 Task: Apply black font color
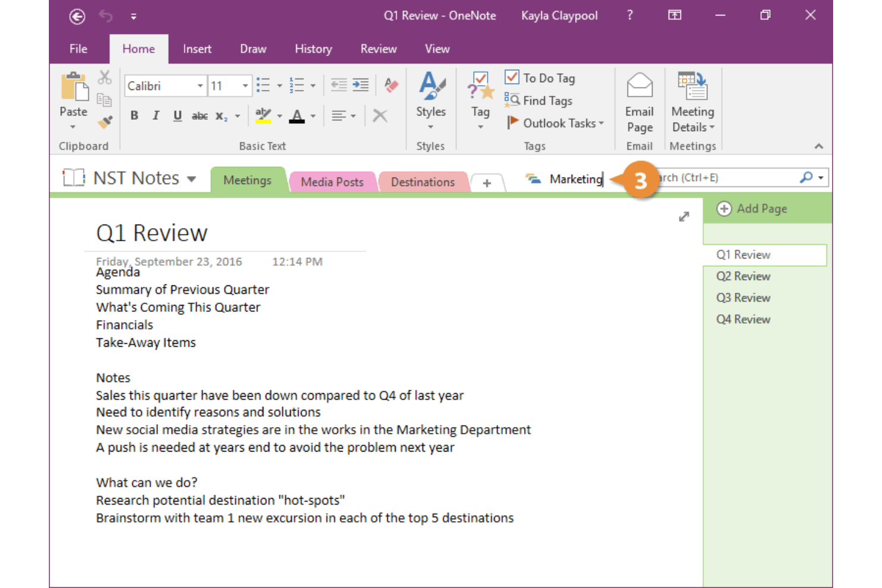297,116
